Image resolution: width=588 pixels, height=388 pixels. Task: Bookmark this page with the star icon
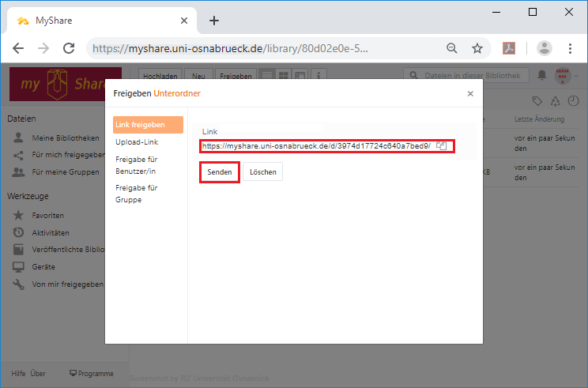(x=477, y=48)
